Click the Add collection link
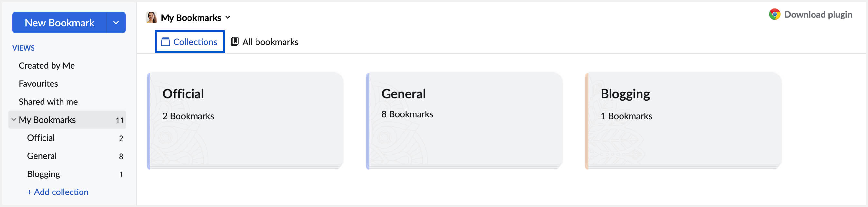This screenshot has height=207, width=868. click(58, 192)
